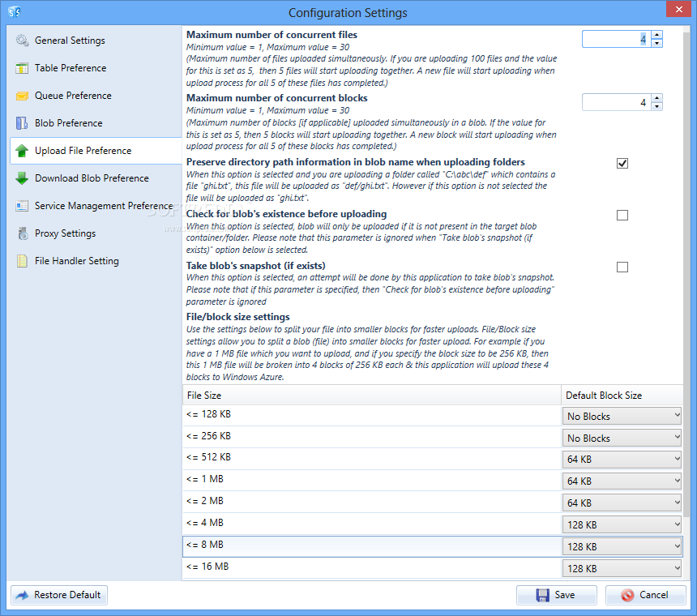
Task: Select the Upload File Preference section
Action: (96, 151)
